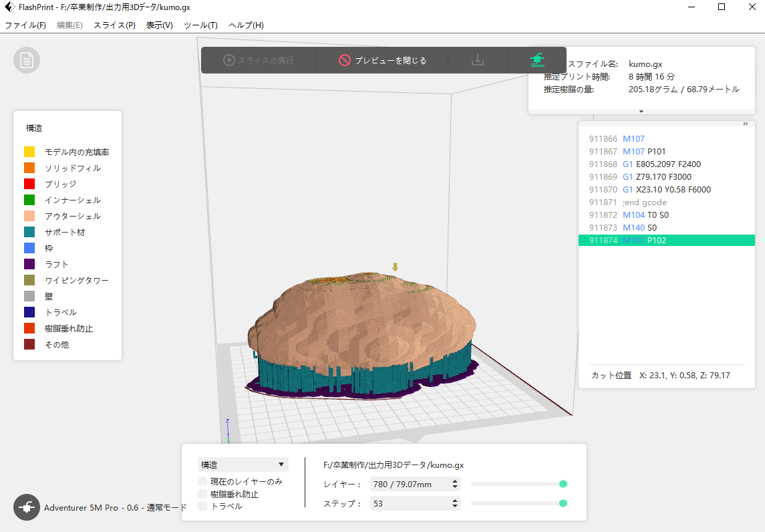765x532 pixels.
Task: Click プレビューを閉じる button
Action: coord(382,60)
